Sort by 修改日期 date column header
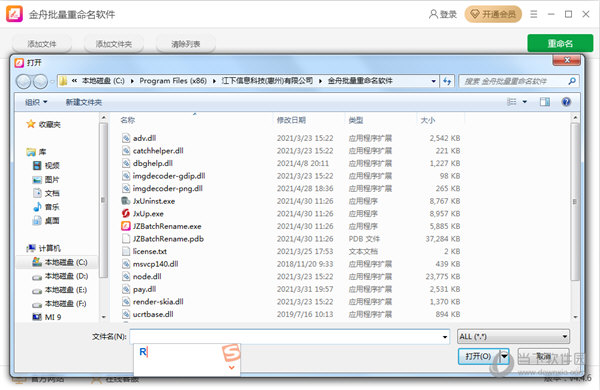This screenshot has width=600, height=390. point(291,120)
